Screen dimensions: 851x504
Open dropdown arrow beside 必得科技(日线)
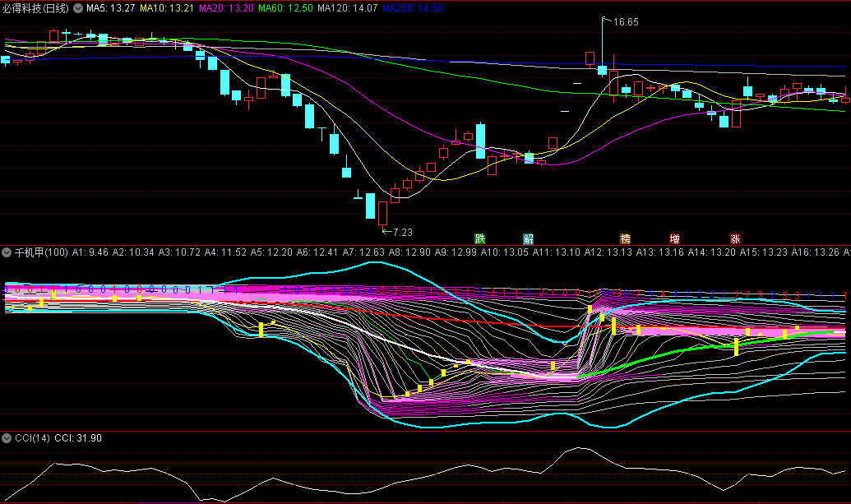click(x=78, y=7)
